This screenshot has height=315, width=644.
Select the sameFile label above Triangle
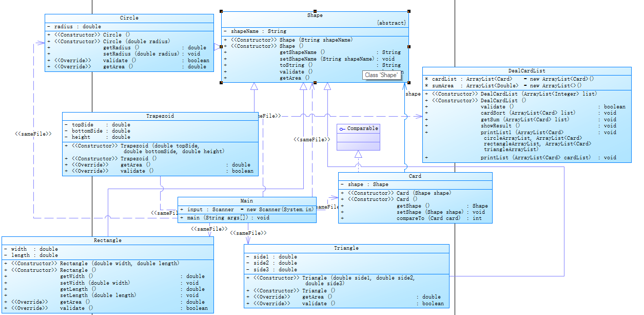point(248,233)
